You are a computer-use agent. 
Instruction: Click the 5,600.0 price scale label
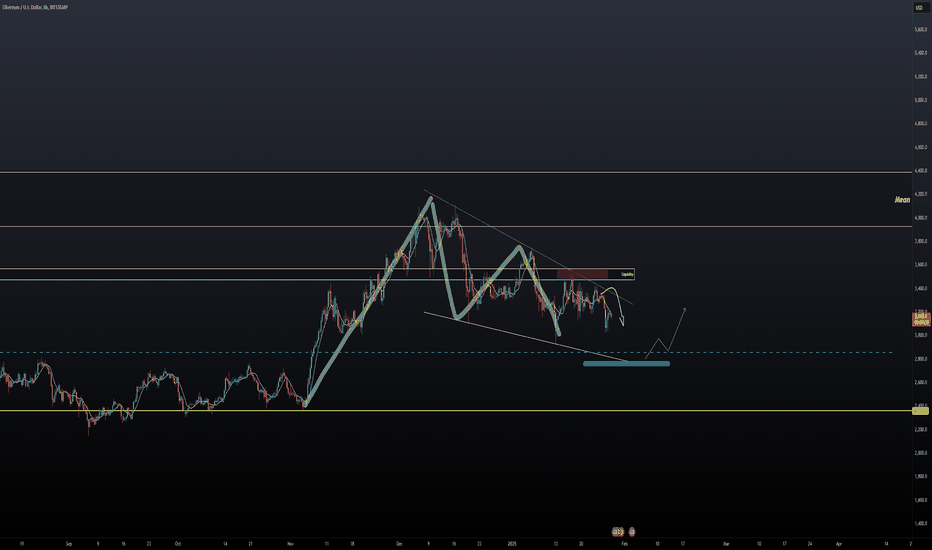pos(921,29)
